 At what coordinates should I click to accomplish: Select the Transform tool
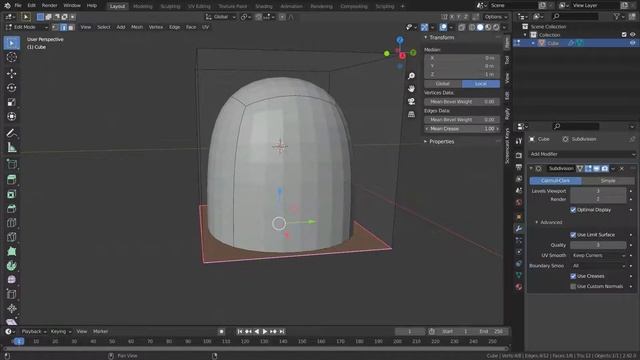(x=11, y=116)
